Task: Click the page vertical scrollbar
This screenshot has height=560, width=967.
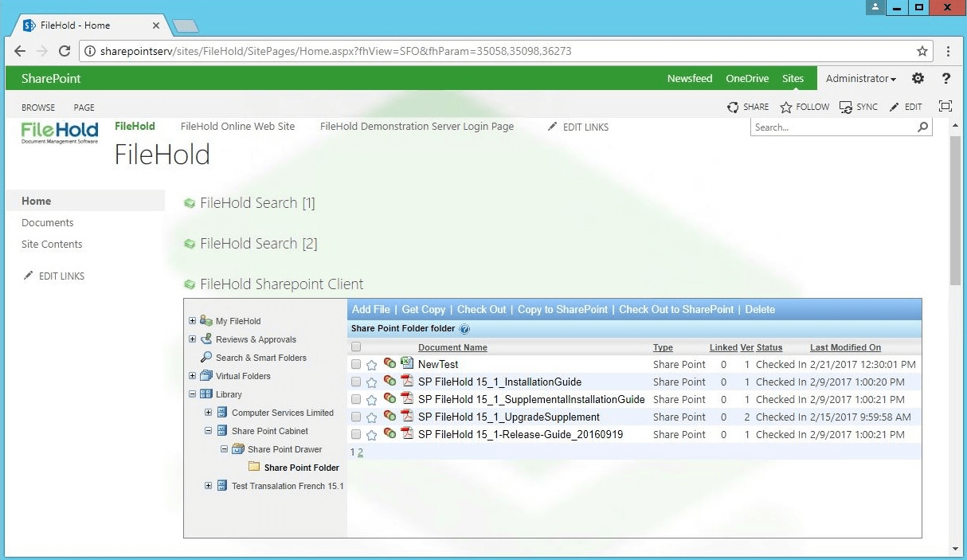Action: coord(955,212)
